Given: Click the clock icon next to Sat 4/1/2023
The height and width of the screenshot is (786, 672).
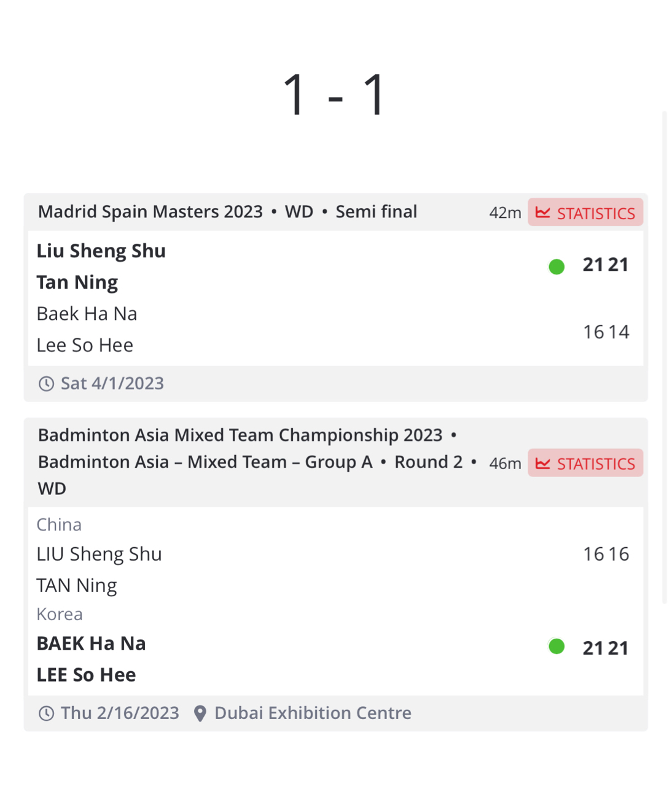Looking at the screenshot, I should click(x=46, y=384).
